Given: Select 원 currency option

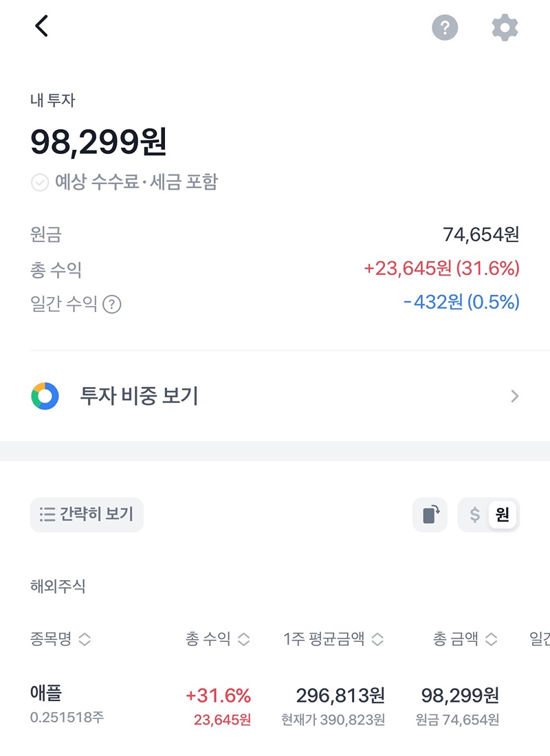Looking at the screenshot, I should point(503,515).
